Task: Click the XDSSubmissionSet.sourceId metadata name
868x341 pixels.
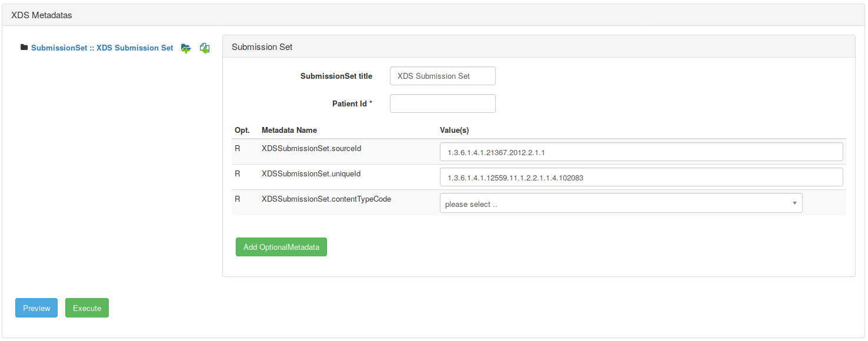Action: 311,149
